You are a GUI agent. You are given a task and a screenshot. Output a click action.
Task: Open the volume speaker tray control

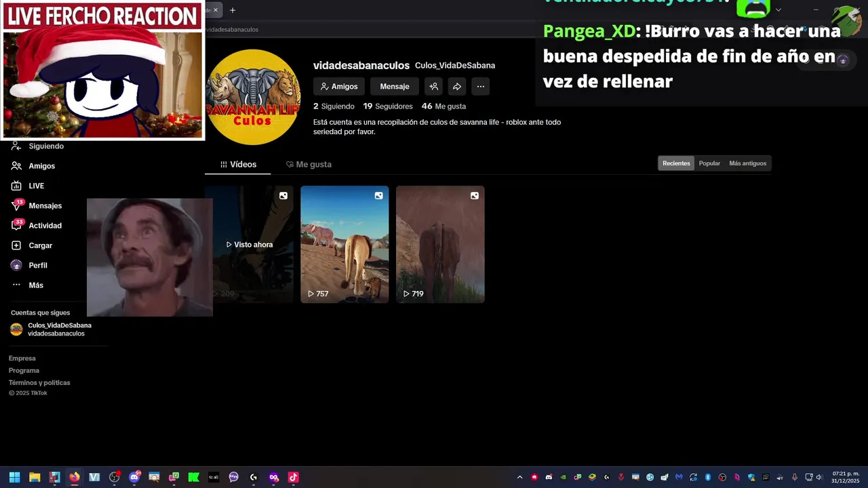818,477
